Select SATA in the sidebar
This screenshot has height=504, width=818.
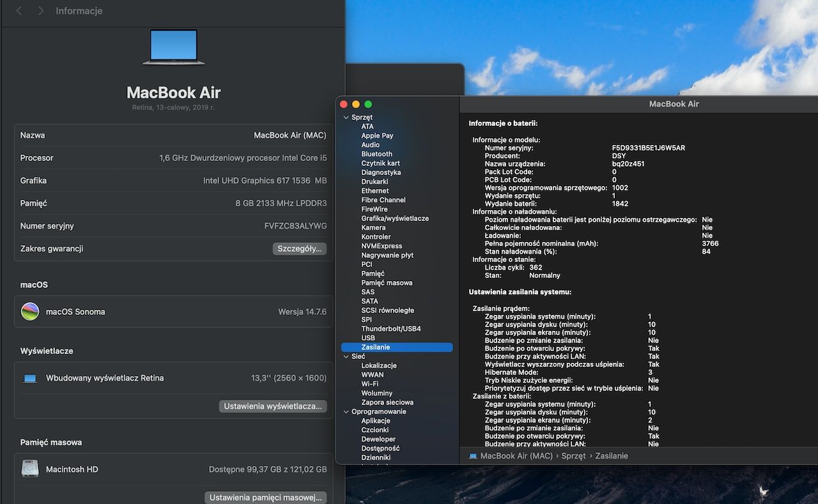click(x=369, y=301)
